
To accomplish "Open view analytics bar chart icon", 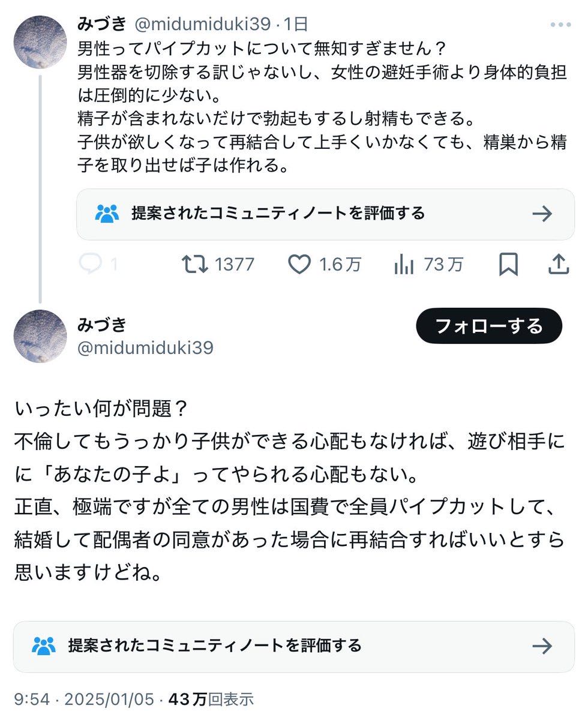I will tap(404, 265).
